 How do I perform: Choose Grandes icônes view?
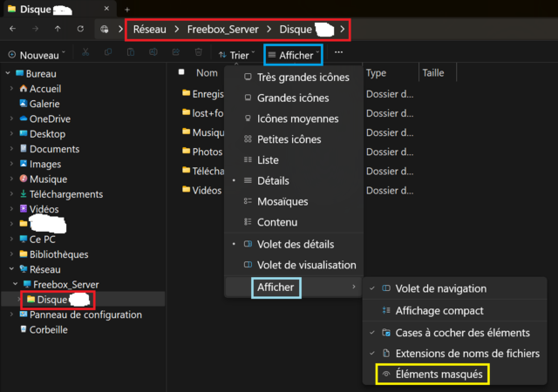coord(294,98)
